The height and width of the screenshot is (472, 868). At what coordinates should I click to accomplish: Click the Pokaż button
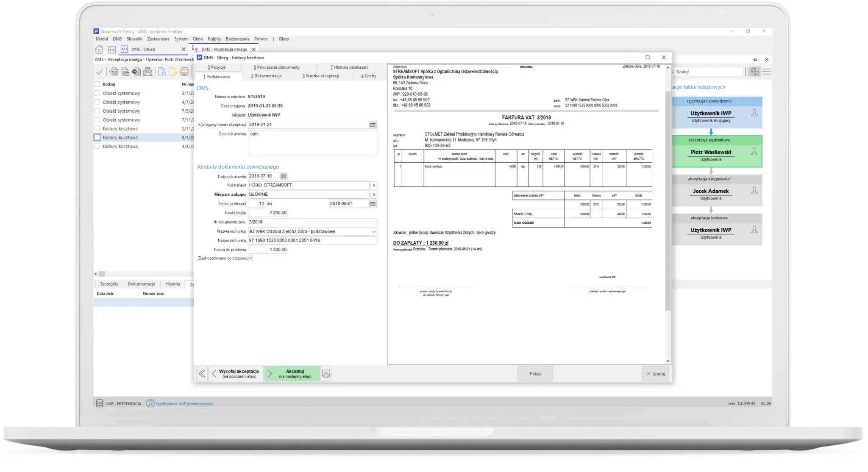pos(535,374)
